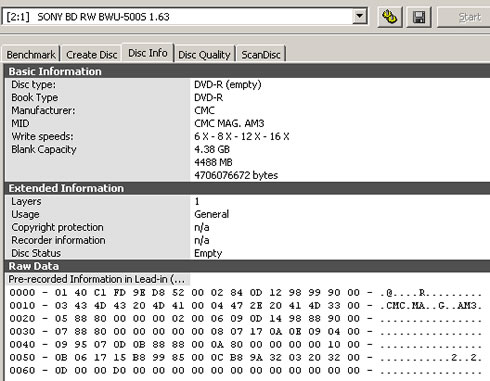Select the 'Blank Capacity' label
Viewport: 490px width, 381px height.
[44, 149]
